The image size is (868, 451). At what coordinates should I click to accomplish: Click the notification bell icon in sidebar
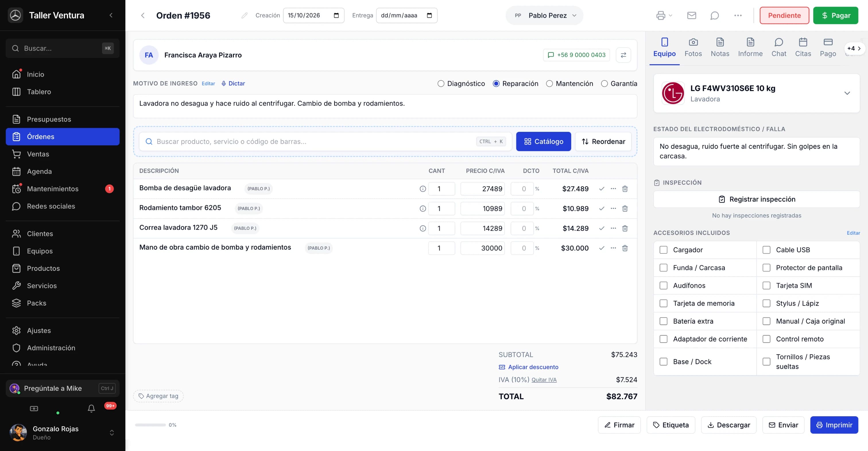(x=91, y=408)
